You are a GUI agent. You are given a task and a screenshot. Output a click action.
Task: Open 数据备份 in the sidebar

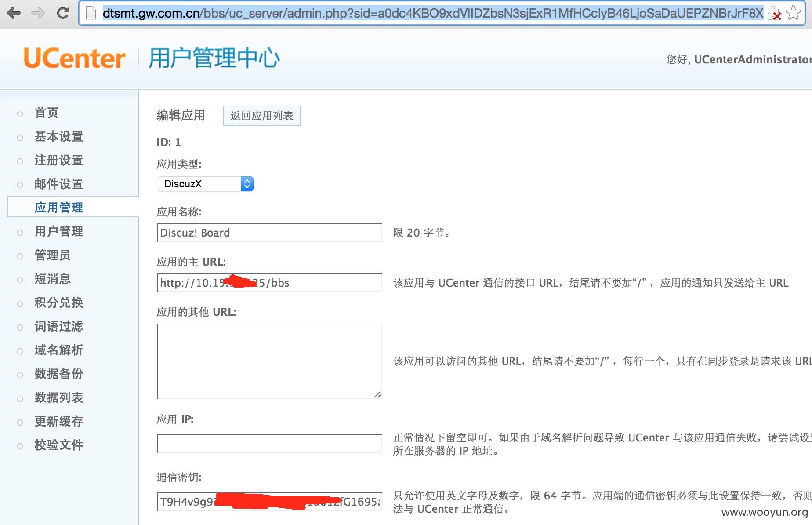click(x=59, y=374)
